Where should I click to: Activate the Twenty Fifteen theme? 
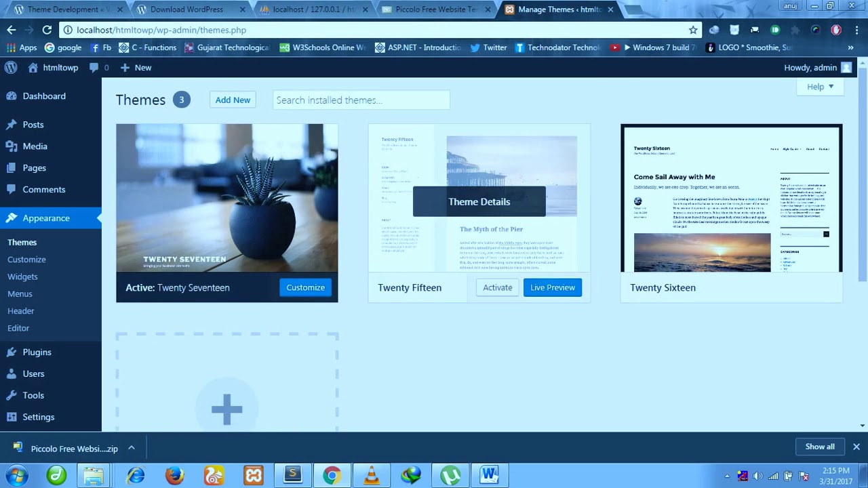point(497,287)
